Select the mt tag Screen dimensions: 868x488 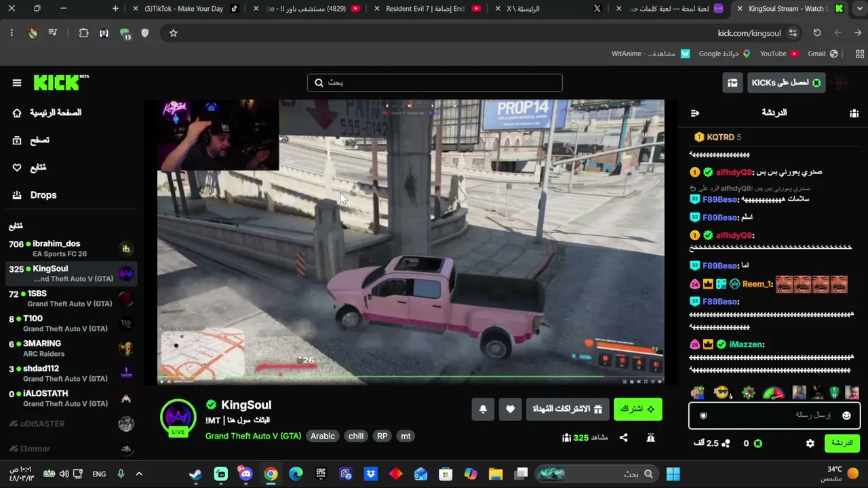pos(406,436)
